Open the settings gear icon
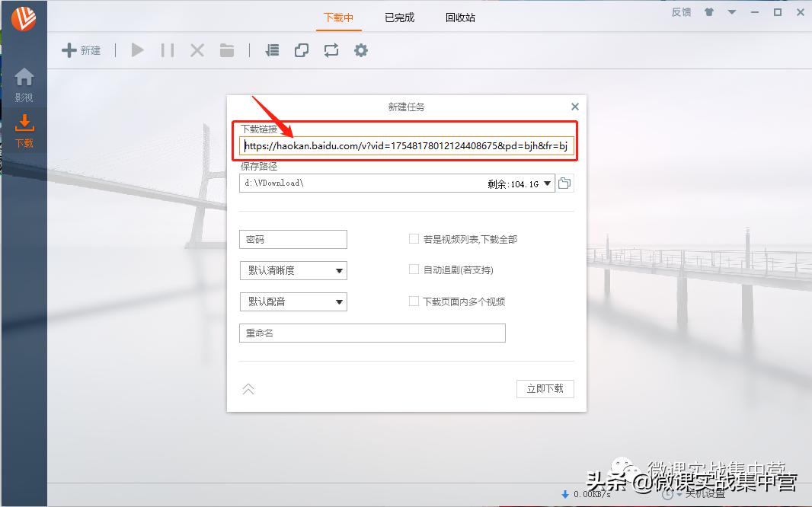Viewport: 812px width, 507px height. coord(360,49)
